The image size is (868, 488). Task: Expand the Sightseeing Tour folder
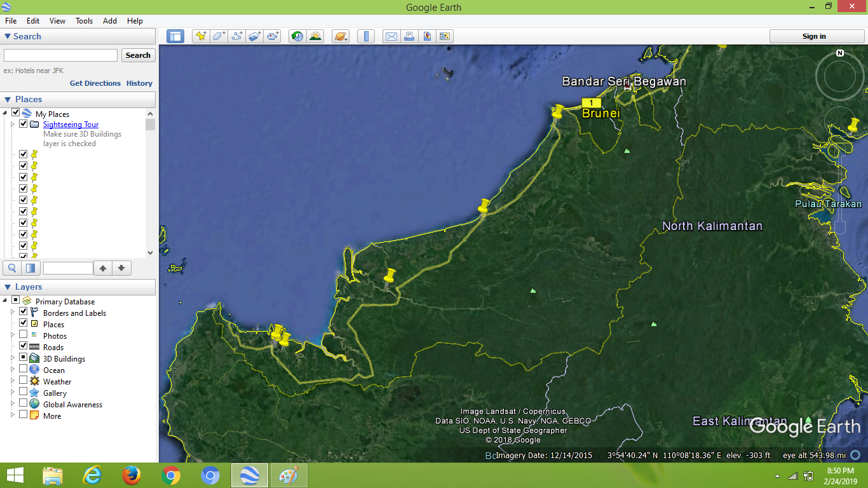pos(12,125)
